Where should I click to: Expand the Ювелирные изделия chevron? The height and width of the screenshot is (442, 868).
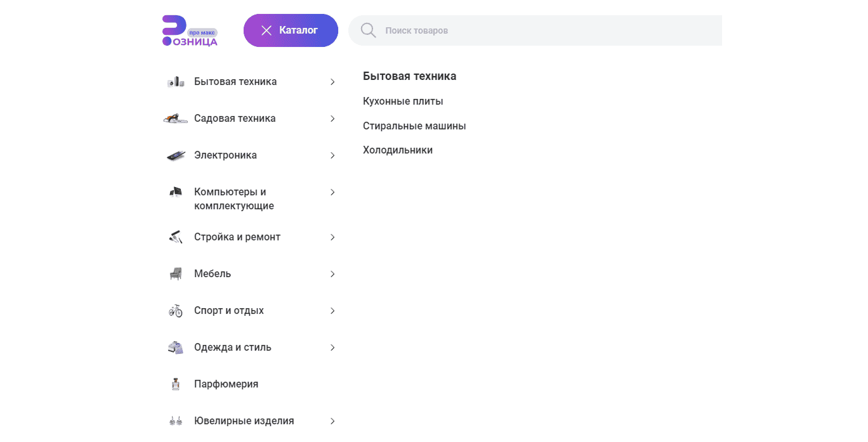pyautogui.click(x=332, y=421)
